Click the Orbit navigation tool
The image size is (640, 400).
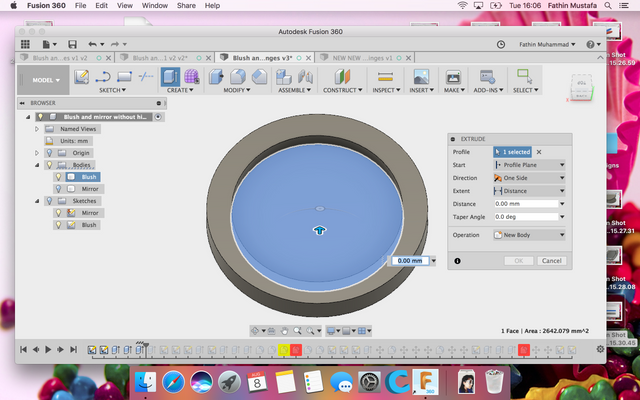coord(255,331)
